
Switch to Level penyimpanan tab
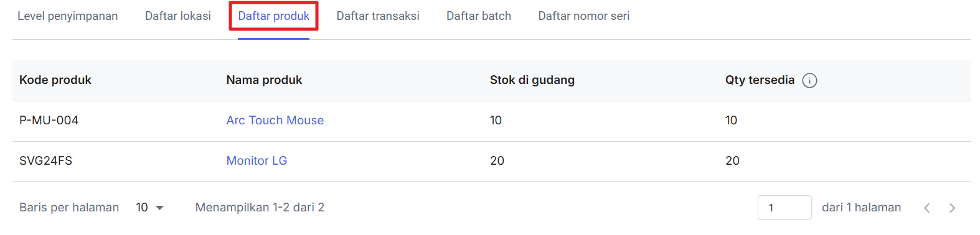pyautogui.click(x=67, y=16)
